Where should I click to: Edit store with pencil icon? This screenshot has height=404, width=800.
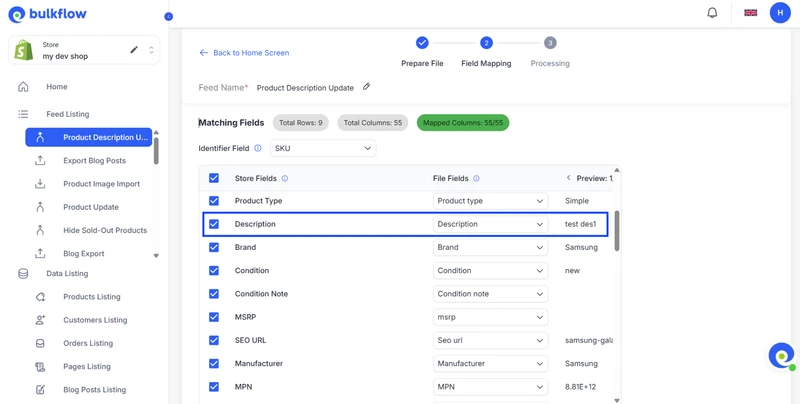[134, 49]
